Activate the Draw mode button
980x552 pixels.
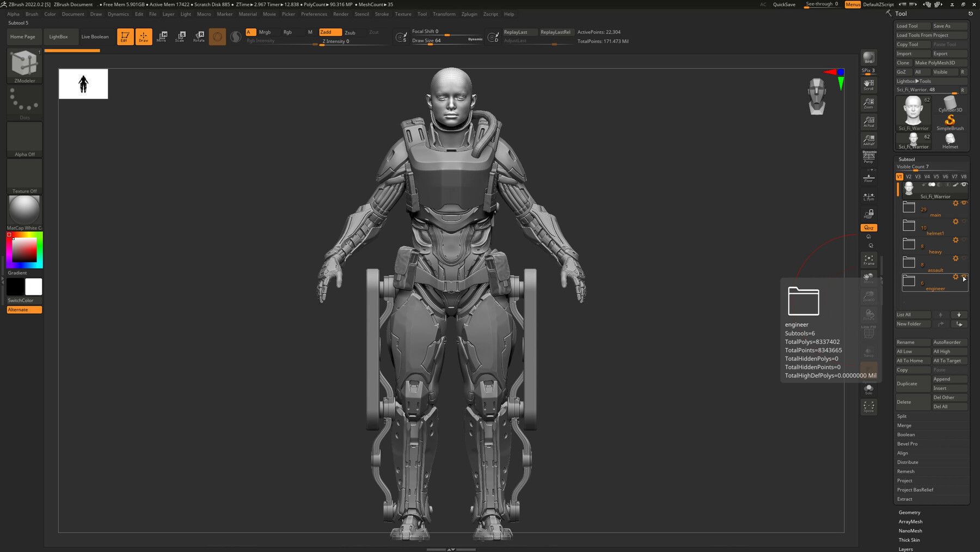coord(144,37)
